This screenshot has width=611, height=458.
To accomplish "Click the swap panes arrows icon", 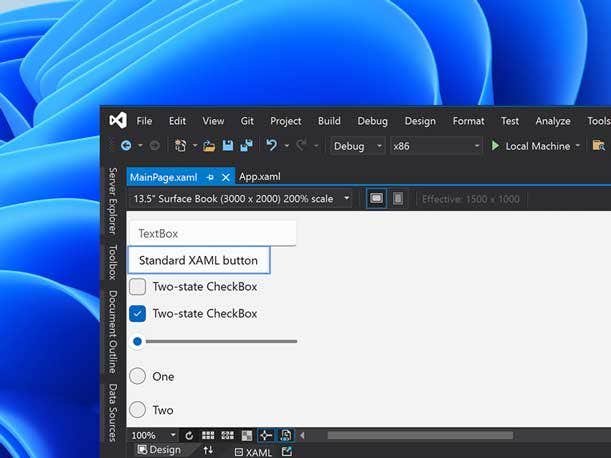I will point(208,451).
